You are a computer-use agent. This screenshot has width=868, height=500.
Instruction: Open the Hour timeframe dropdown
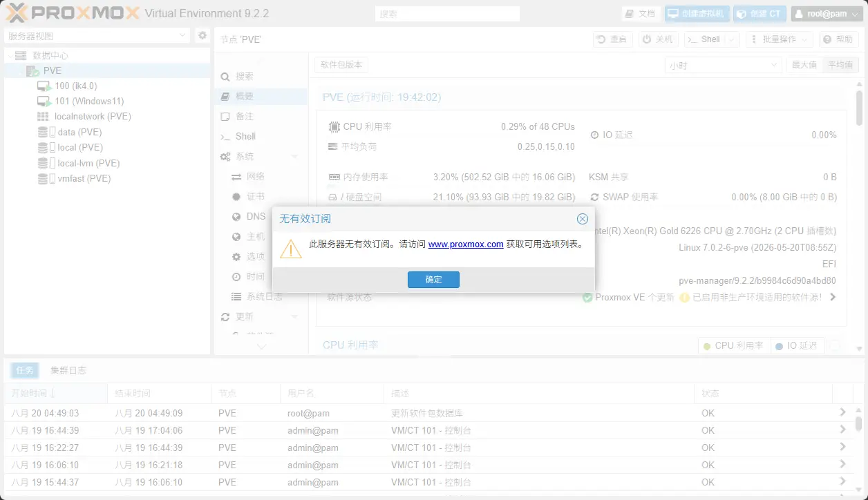[x=724, y=66]
